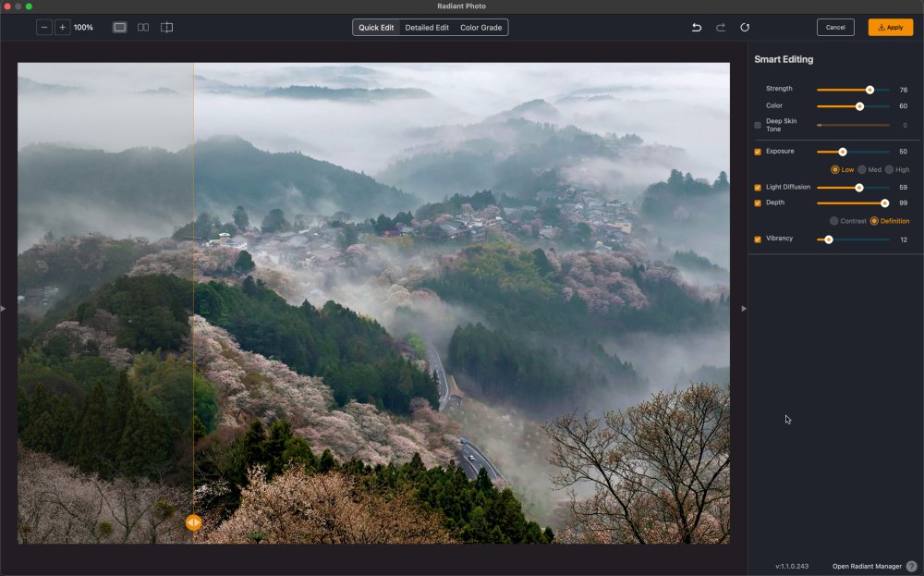
Task: Adjust the Vibrancy slider
Action: [829, 240]
